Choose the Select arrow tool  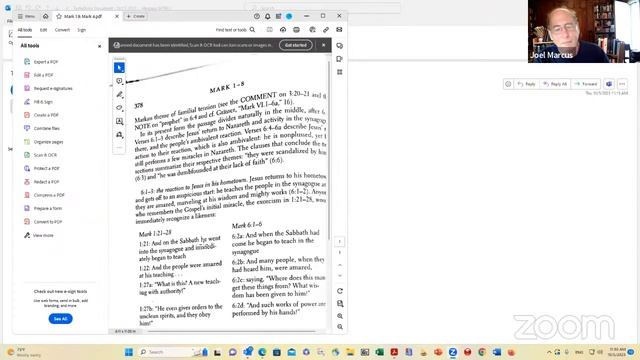point(119,68)
